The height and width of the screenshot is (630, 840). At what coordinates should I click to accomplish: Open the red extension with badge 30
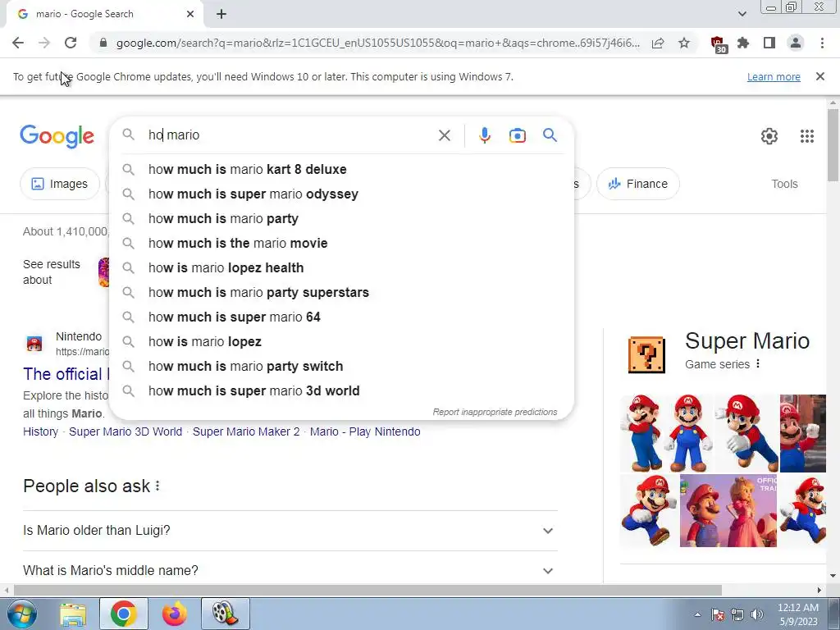pyautogui.click(x=719, y=44)
